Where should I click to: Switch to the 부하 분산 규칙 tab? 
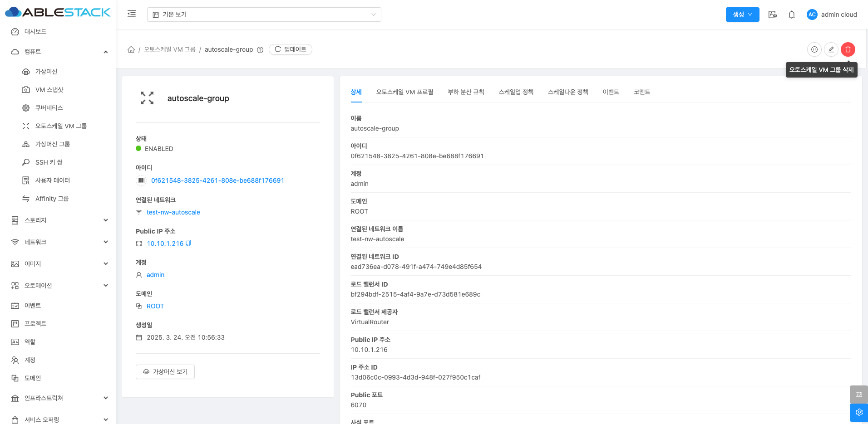tap(466, 92)
